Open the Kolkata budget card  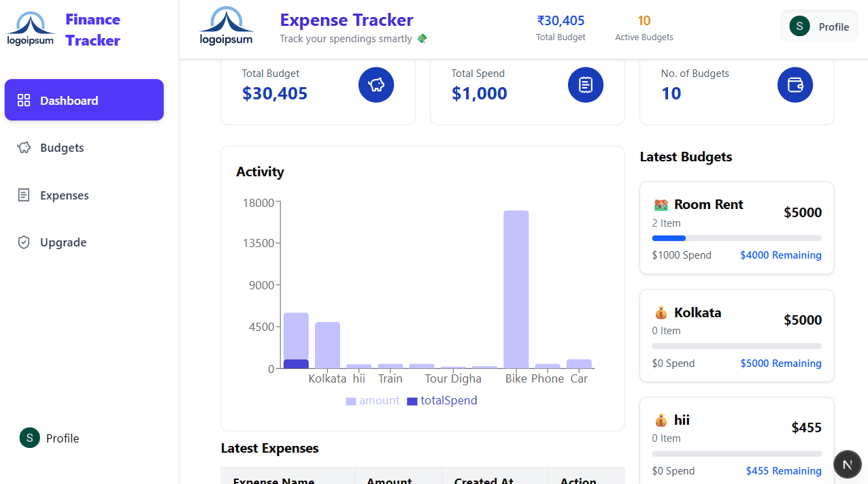pos(737,336)
